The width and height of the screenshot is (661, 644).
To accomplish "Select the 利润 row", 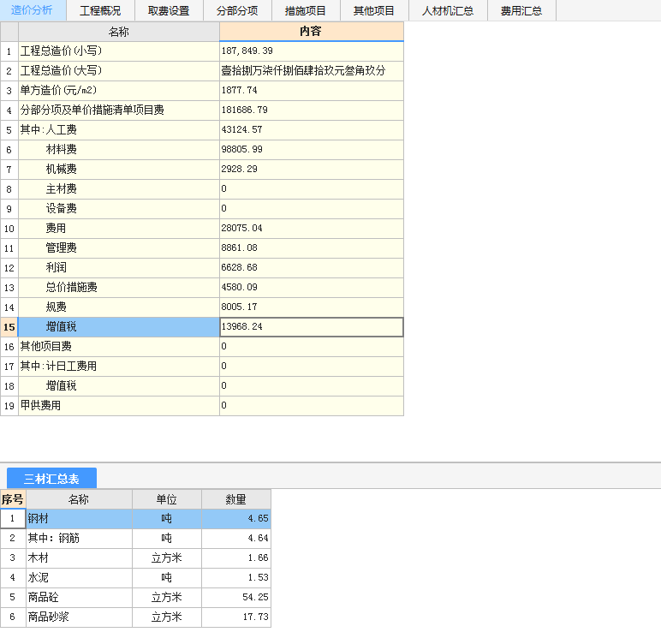I will [x=118, y=267].
